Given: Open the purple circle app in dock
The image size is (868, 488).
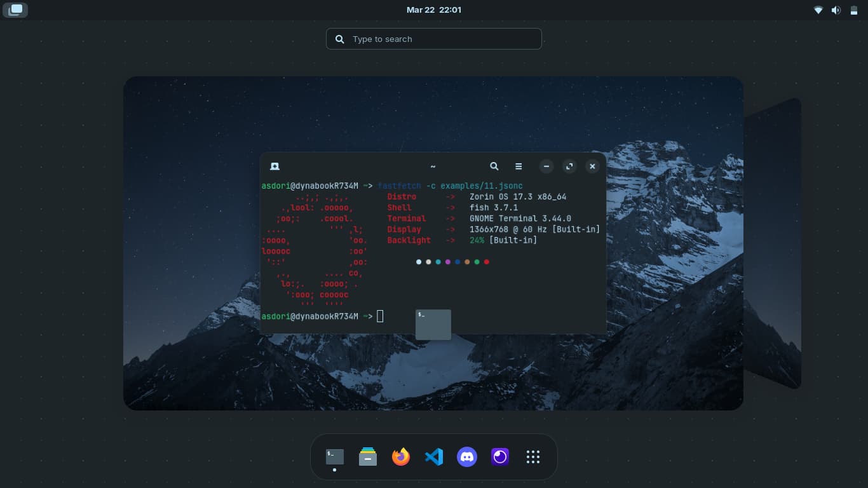Looking at the screenshot, I should (500, 457).
